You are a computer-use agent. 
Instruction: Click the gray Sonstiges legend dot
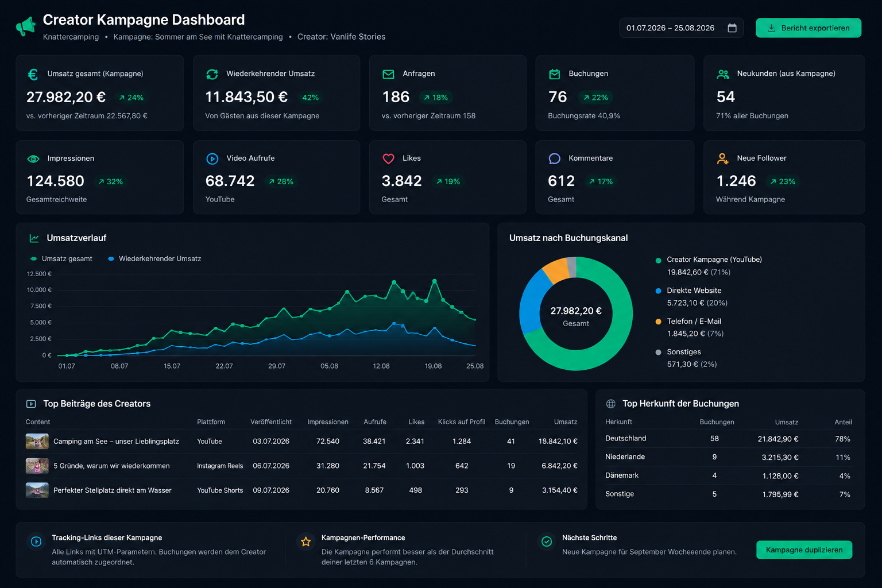pos(658,353)
